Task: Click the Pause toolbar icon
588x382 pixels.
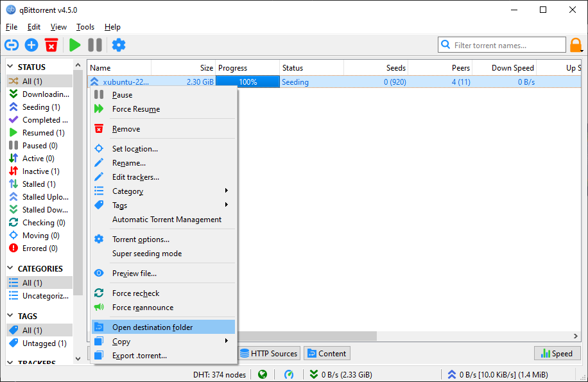Action: 95,45
